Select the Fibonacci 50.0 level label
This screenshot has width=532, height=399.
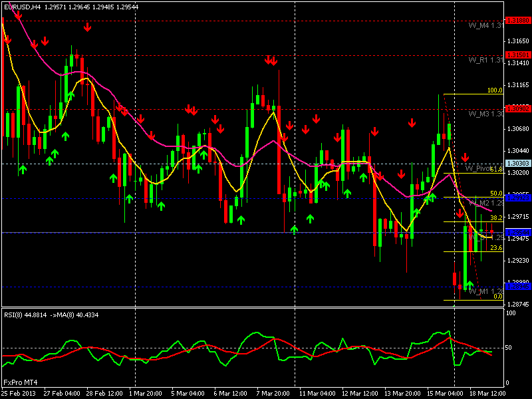click(x=496, y=194)
